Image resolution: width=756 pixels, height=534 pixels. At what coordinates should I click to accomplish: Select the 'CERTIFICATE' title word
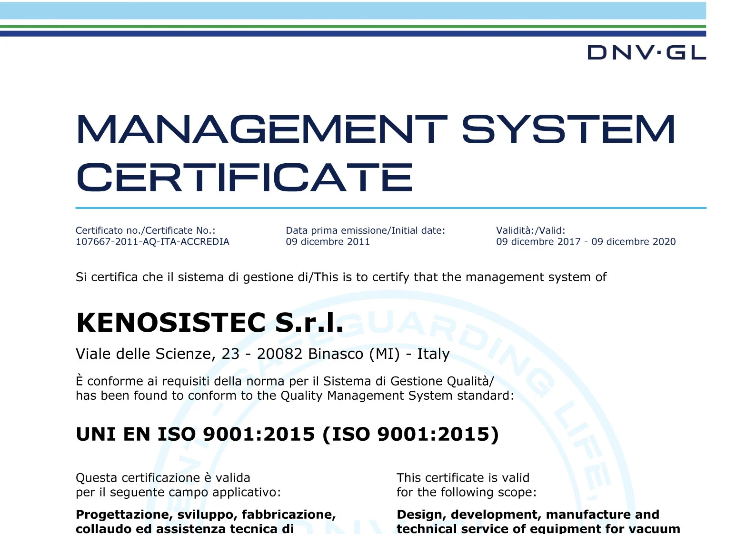click(x=244, y=178)
